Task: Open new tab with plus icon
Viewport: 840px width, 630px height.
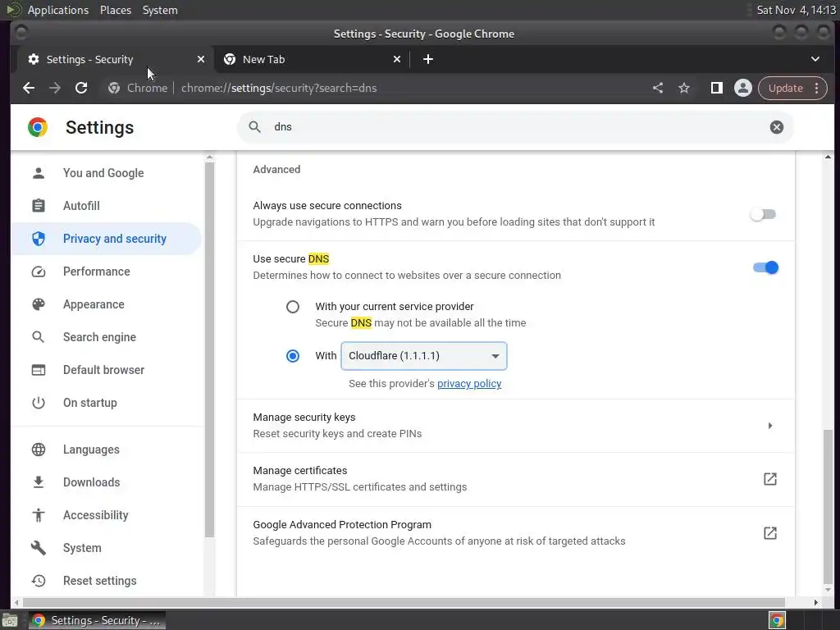Action: [427, 59]
